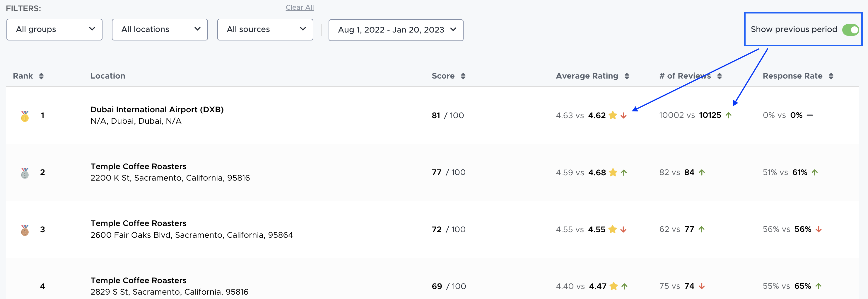Click the star icon next to rating 4.55
Image resolution: width=868 pixels, height=299 pixels.
[x=613, y=230]
